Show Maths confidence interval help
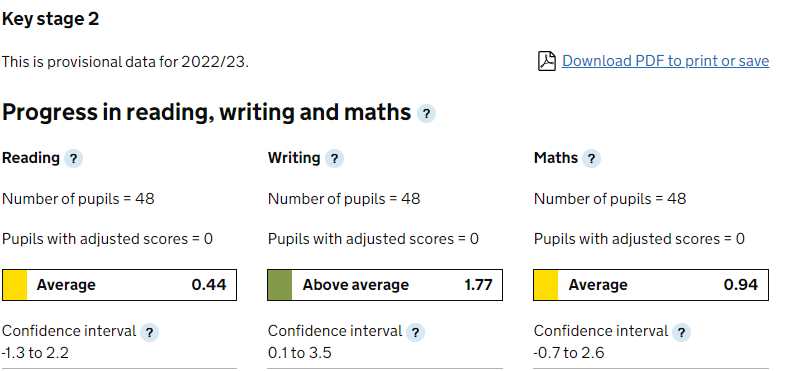Viewport: 787px width, 371px height. [x=681, y=332]
